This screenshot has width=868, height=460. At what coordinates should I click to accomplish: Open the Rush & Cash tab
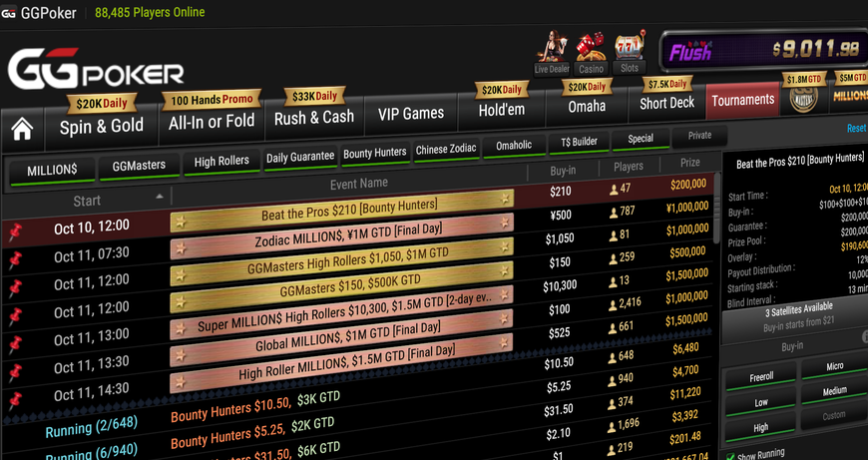tap(314, 117)
